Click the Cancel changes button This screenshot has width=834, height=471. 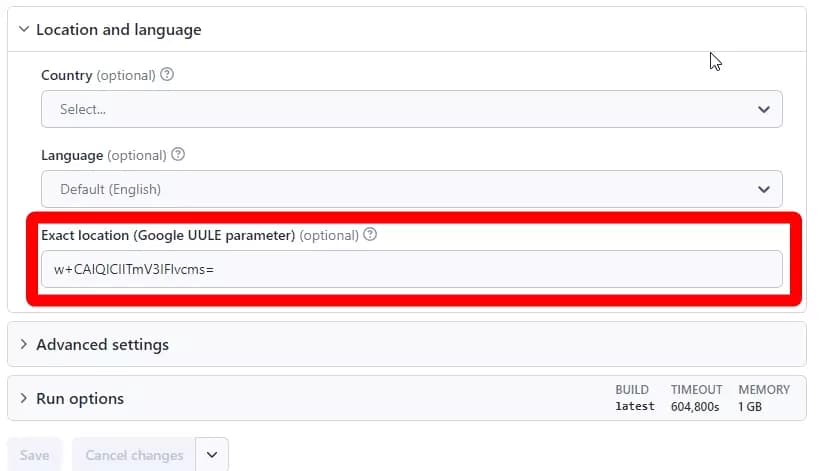click(134, 455)
